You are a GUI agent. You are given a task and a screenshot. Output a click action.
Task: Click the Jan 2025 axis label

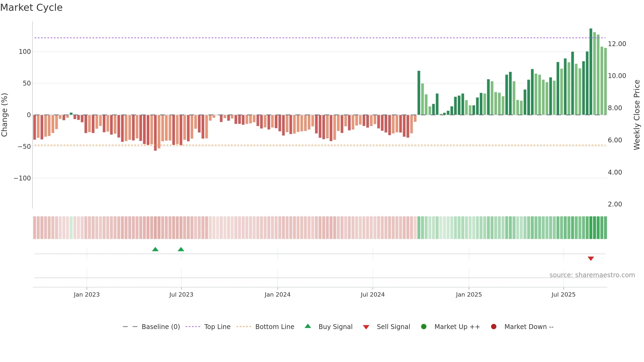[x=469, y=294]
